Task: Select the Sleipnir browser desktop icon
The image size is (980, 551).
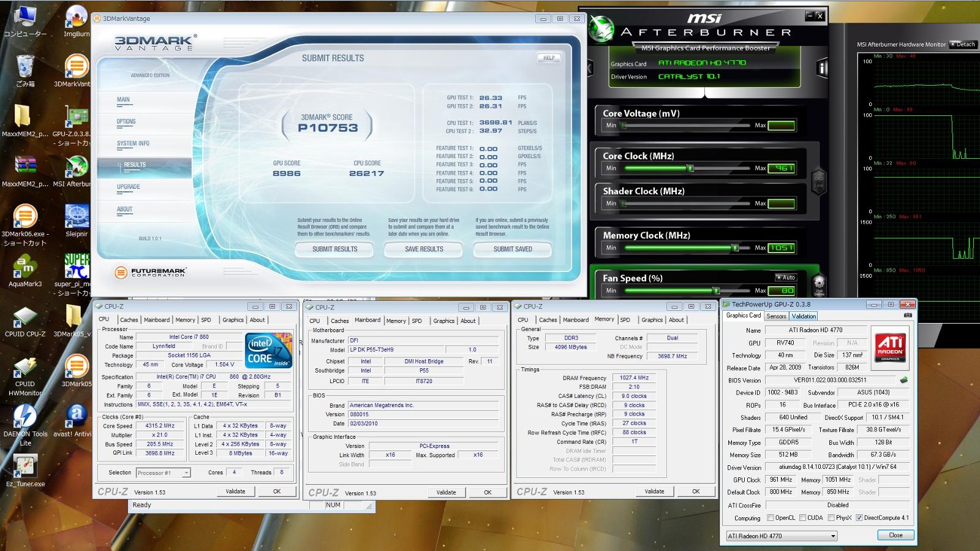Action: 77,221
